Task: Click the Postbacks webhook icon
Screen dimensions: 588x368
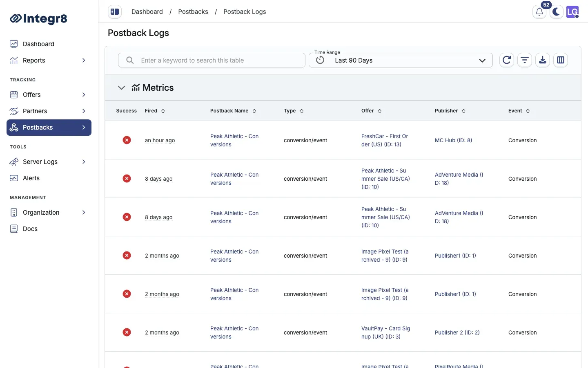Action: click(14, 128)
